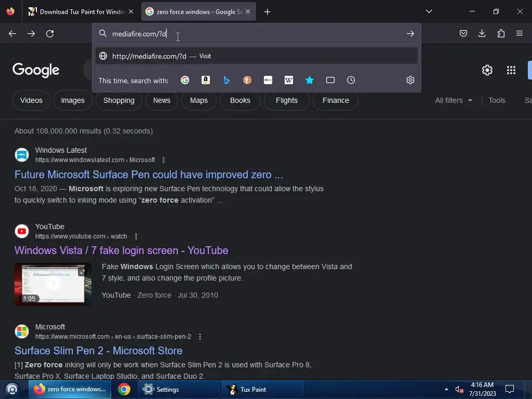Open Chrome from the taskbar
The image size is (532, 399).
pos(124,389)
